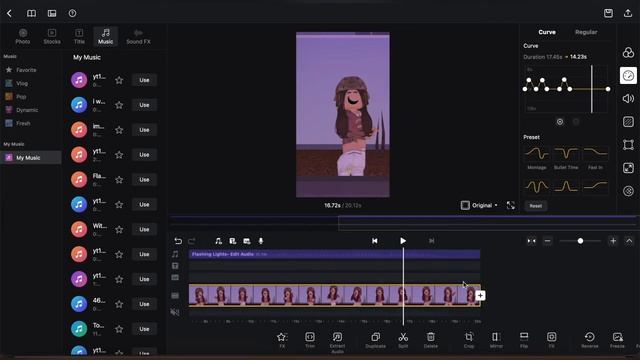Open the volume speaker panel icon
Screen dimensions: 640x360
click(628, 98)
